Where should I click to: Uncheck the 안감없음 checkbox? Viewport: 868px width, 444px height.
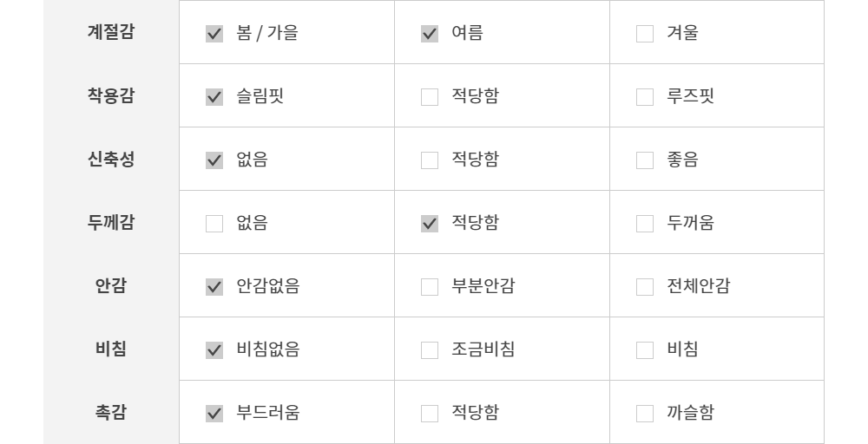click(214, 287)
